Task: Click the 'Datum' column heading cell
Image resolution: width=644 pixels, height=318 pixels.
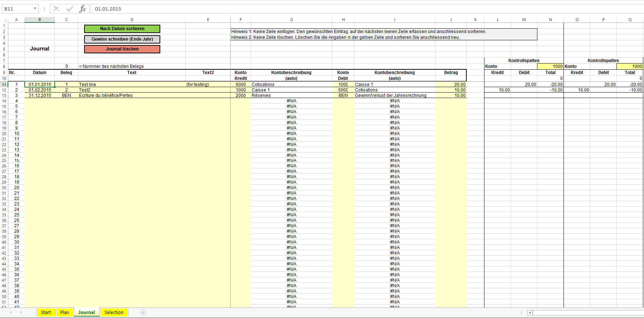Action: (x=40, y=73)
